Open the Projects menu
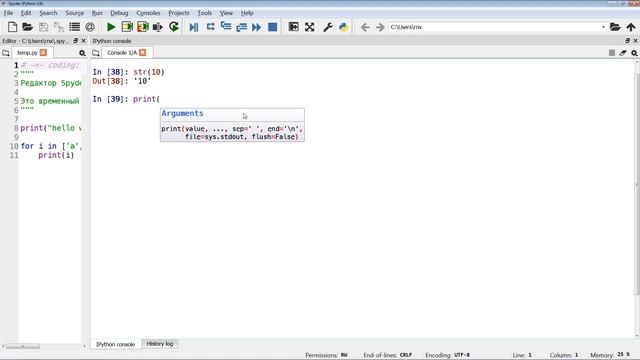 click(x=179, y=13)
